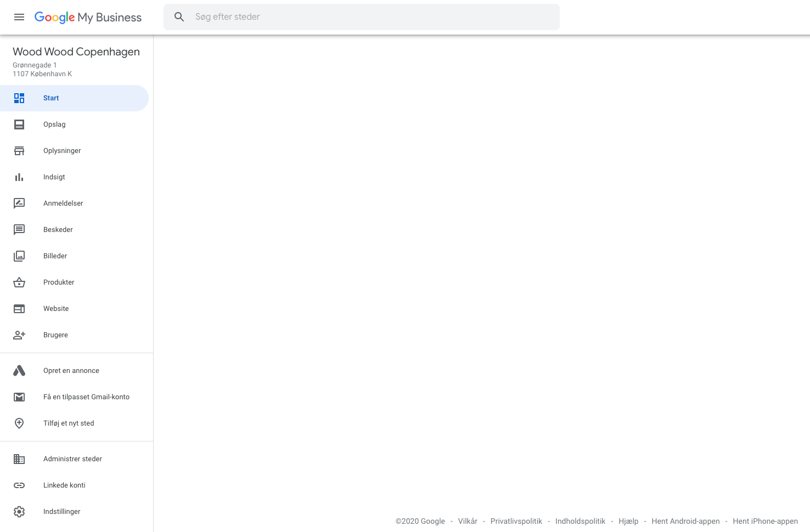Open Billeder label in sidebar

55,256
